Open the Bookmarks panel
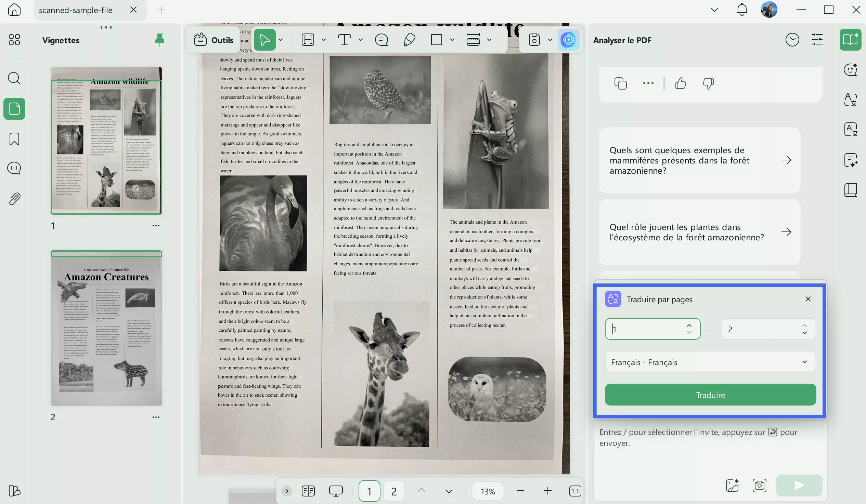Viewport: 866px width, 504px height. pos(14,139)
